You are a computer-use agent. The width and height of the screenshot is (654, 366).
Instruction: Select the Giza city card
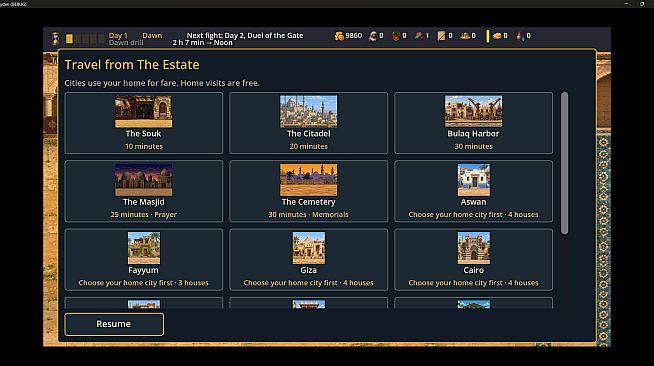[x=308, y=259]
